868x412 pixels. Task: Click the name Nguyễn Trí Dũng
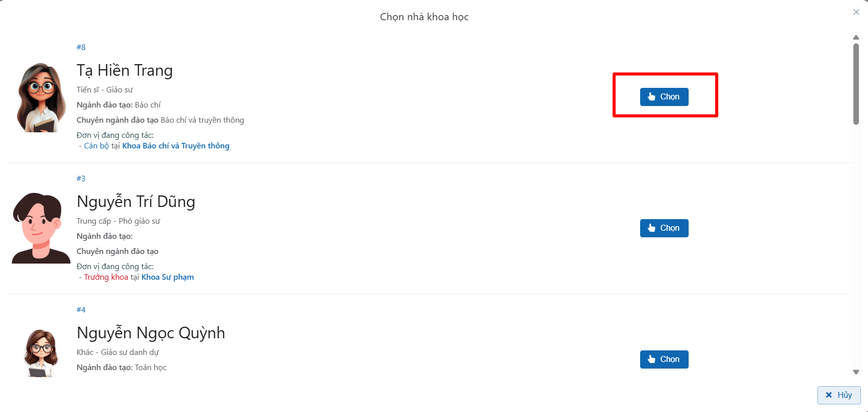[135, 202]
